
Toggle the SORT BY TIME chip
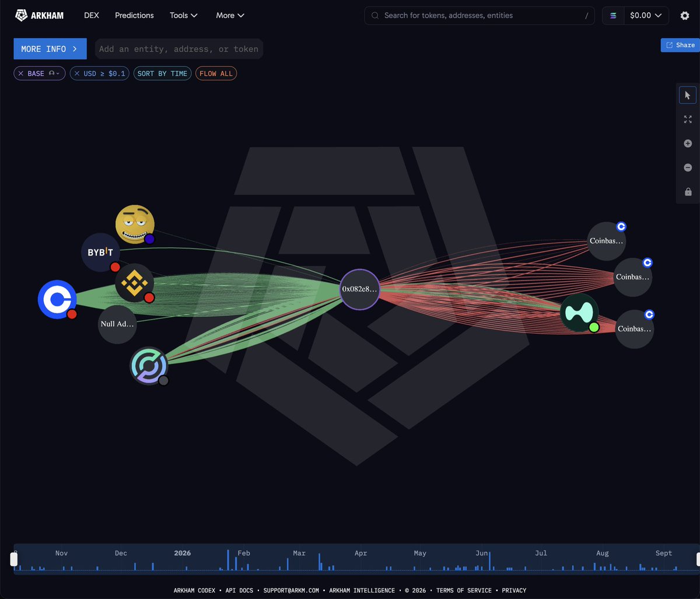point(162,73)
